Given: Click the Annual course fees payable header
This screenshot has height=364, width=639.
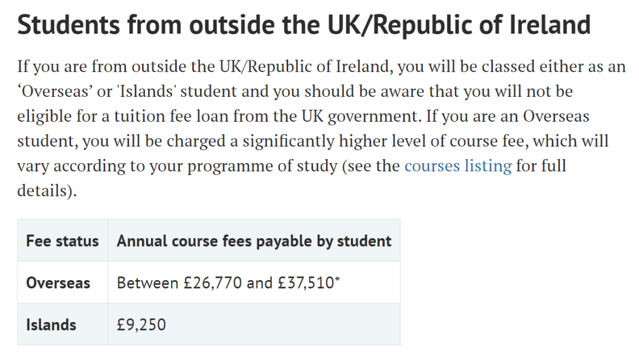Looking at the screenshot, I should 254,240.
